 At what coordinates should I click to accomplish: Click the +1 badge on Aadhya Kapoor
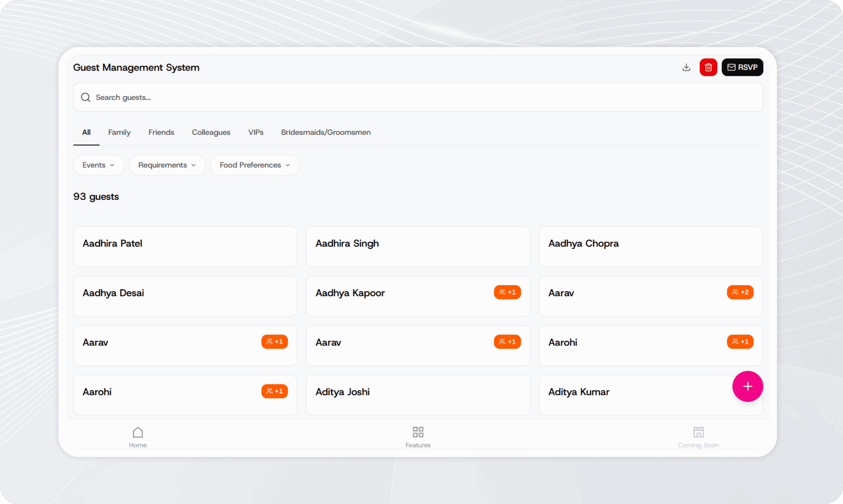click(x=507, y=292)
